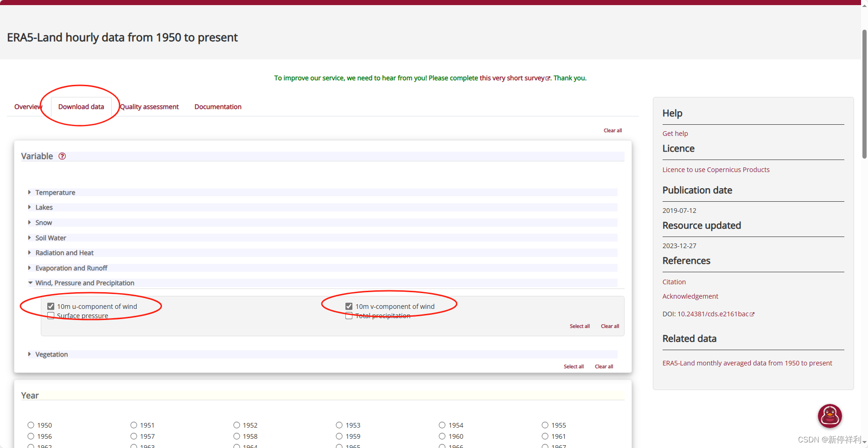Image resolution: width=868 pixels, height=448 pixels.
Task: Select year 1952 radio button
Action: [x=236, y=425]
